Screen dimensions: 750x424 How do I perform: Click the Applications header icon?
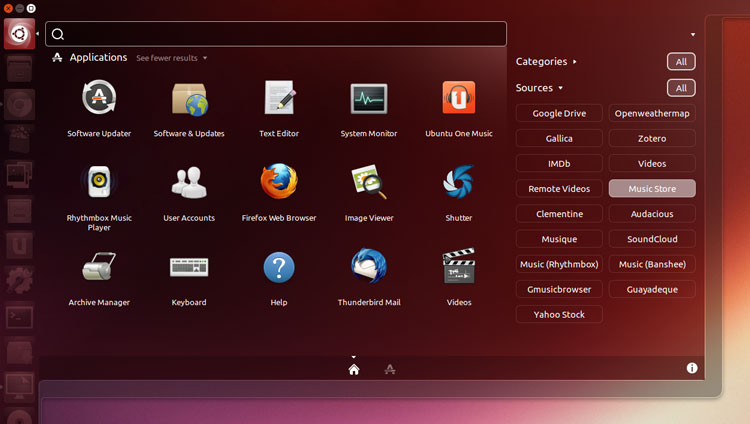pyautogui.click(x=57, y=58)
